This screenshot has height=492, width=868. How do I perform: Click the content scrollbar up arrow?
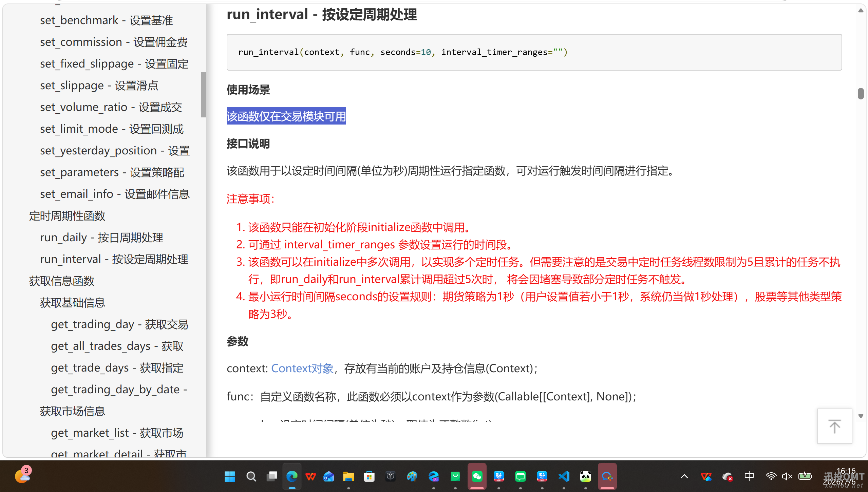[861, 11]
